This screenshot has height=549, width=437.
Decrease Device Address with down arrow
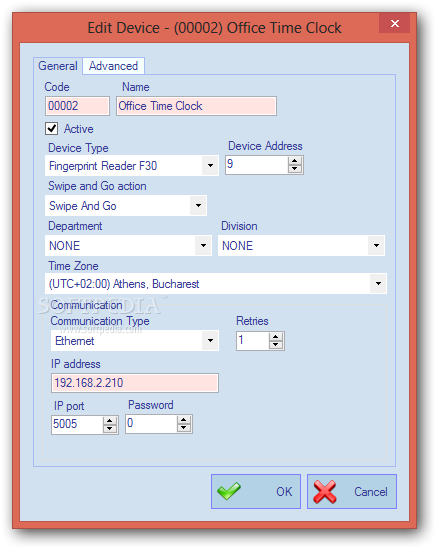pos(295,169)
